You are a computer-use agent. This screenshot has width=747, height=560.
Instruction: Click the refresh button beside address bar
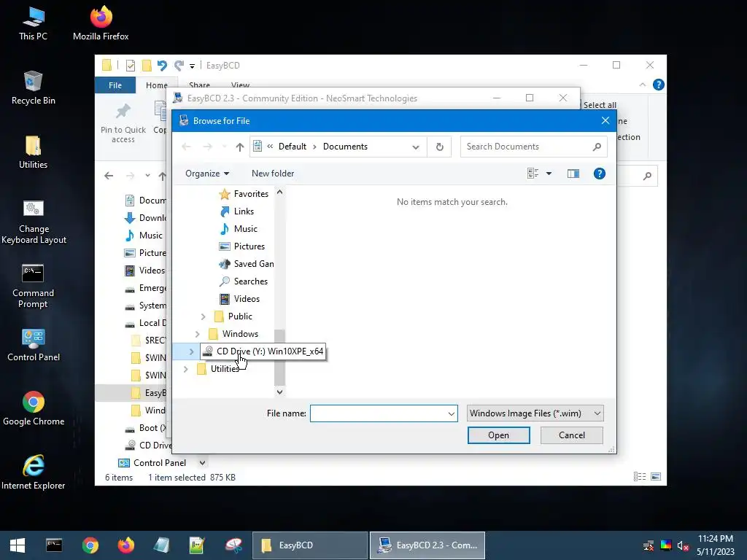click(x=440, y=147)
